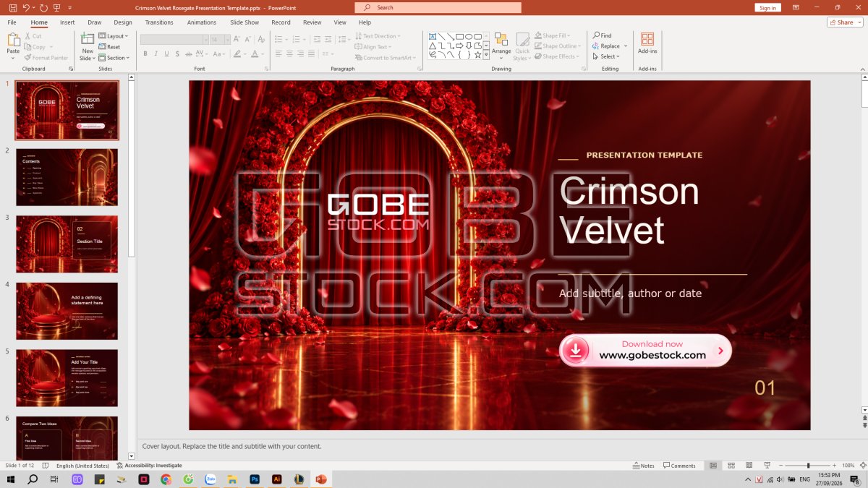Open the Paste options arrow
The image size is (868, 488).
(x=13, y=58)
